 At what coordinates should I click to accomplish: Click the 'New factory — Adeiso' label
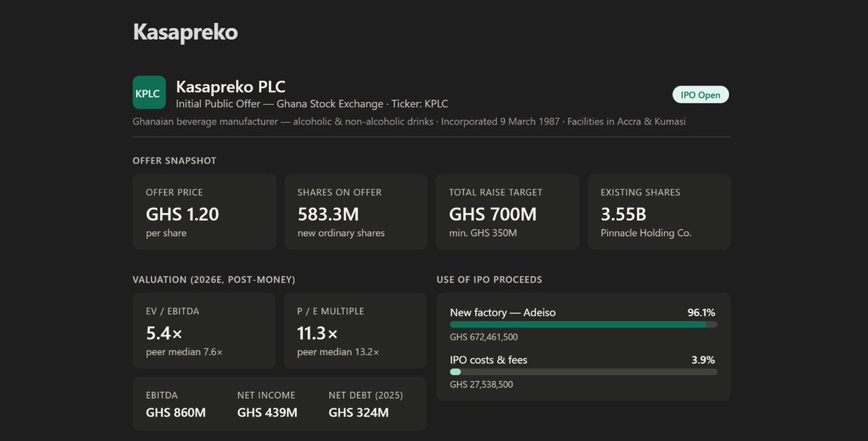point(503,313)
